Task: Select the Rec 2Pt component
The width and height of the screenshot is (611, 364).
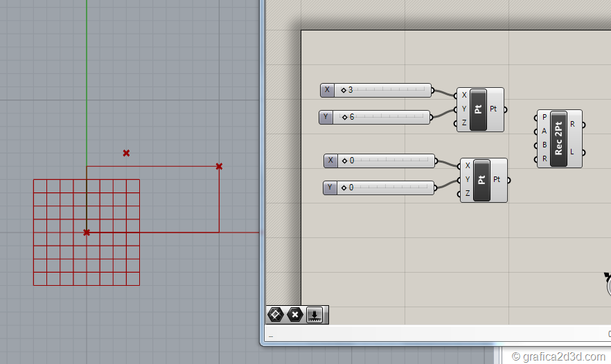Action: [558, 138]
